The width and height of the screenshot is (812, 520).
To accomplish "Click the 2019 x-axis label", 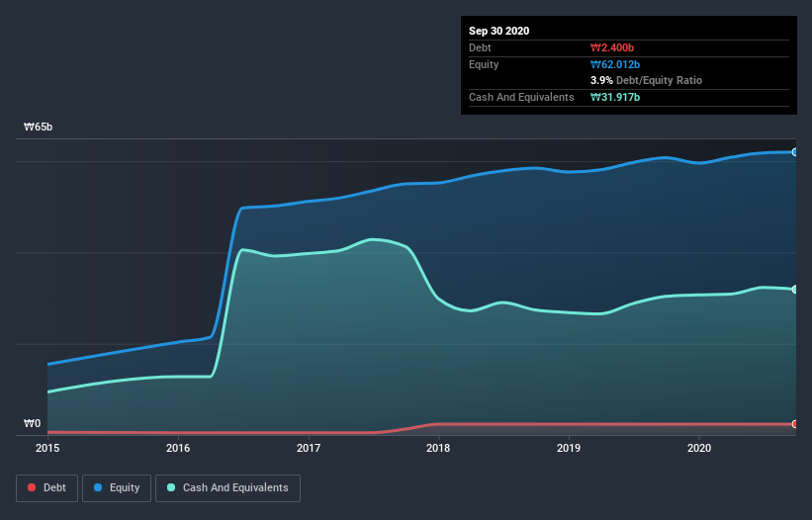I will point(569,448).
